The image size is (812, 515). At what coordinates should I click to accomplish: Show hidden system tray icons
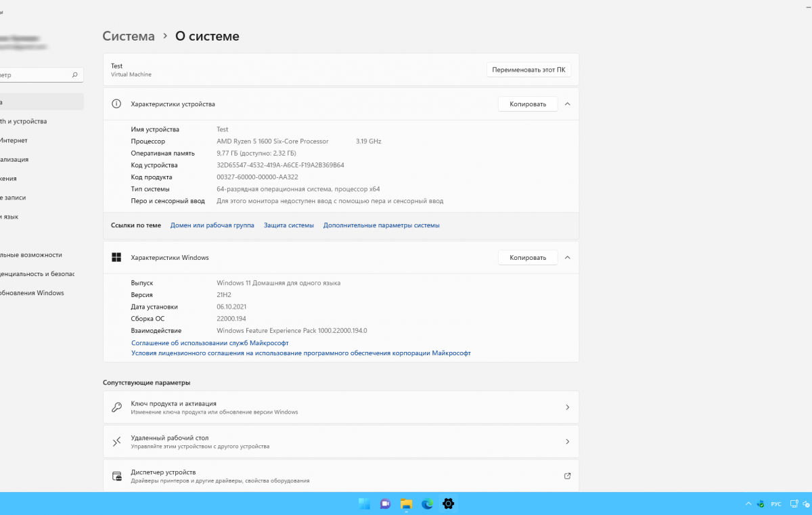748,504
